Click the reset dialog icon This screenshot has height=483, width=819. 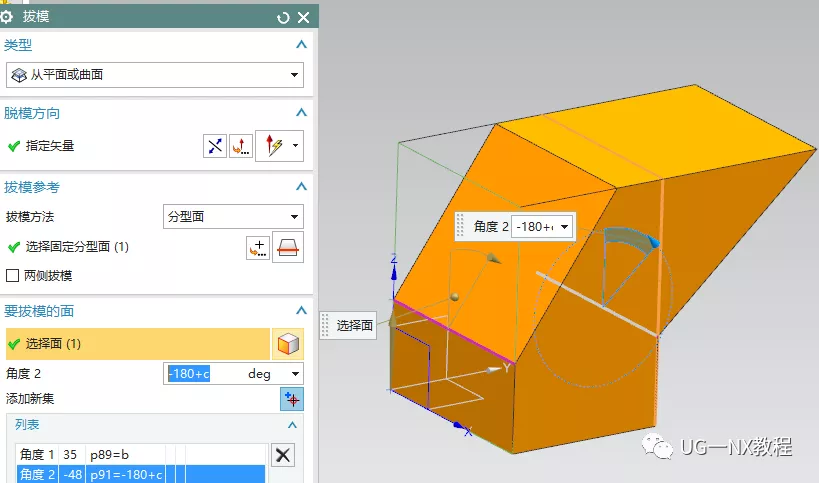[283, 17]
